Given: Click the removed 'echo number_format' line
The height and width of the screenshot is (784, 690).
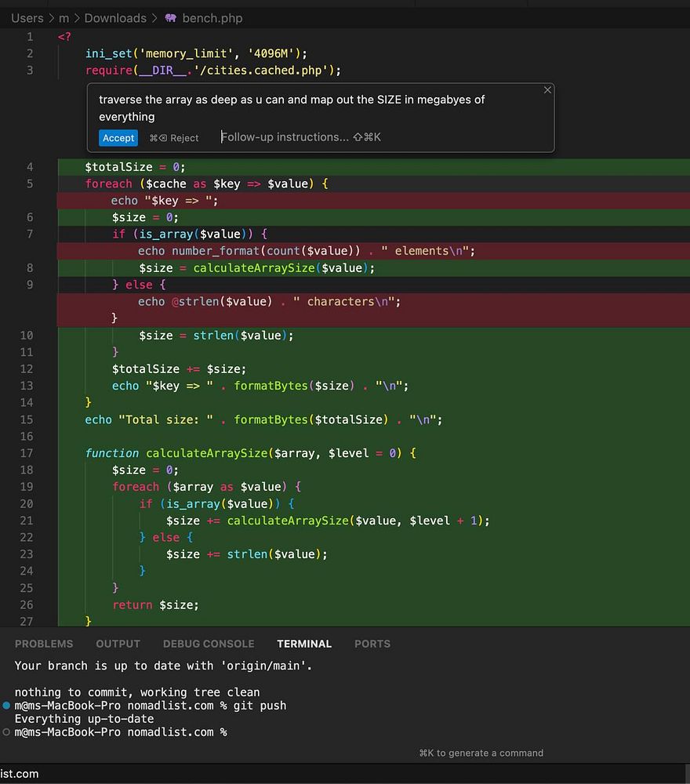Looking at the screenshot, I should [x=306, y=251].
